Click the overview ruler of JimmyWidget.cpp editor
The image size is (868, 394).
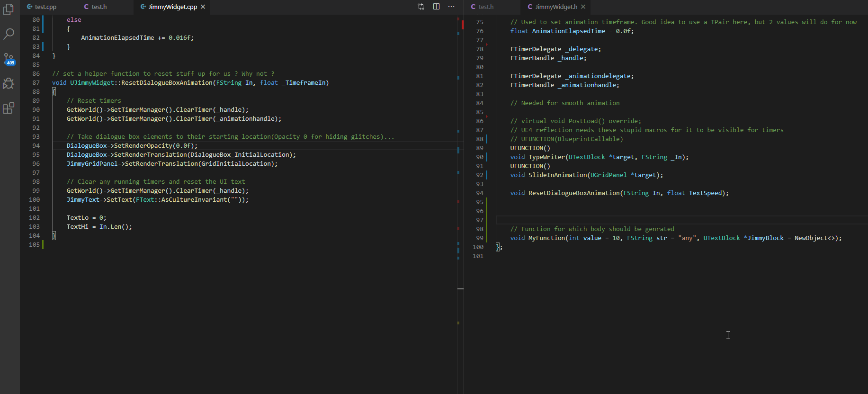coord(459,189)
